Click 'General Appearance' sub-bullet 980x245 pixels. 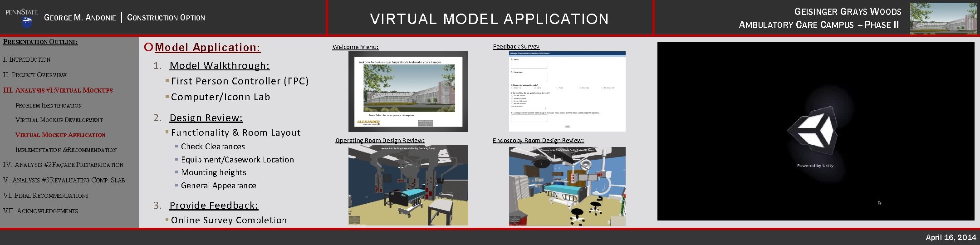pos(218,186)
